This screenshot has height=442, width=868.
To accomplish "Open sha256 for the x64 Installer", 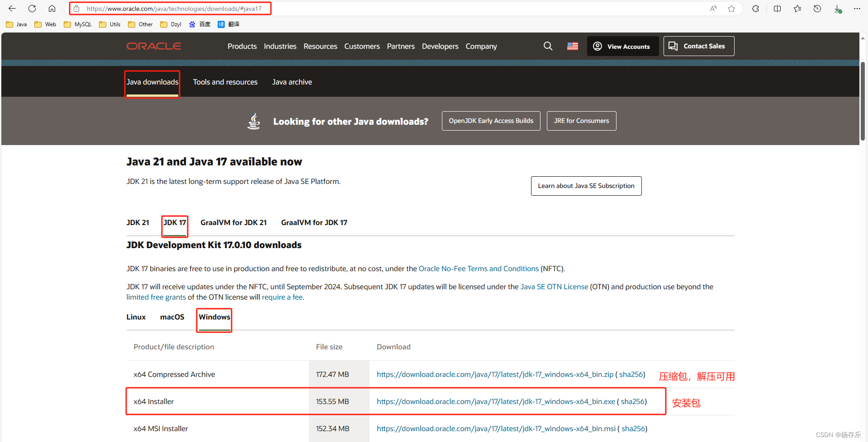I will point(633,401).
